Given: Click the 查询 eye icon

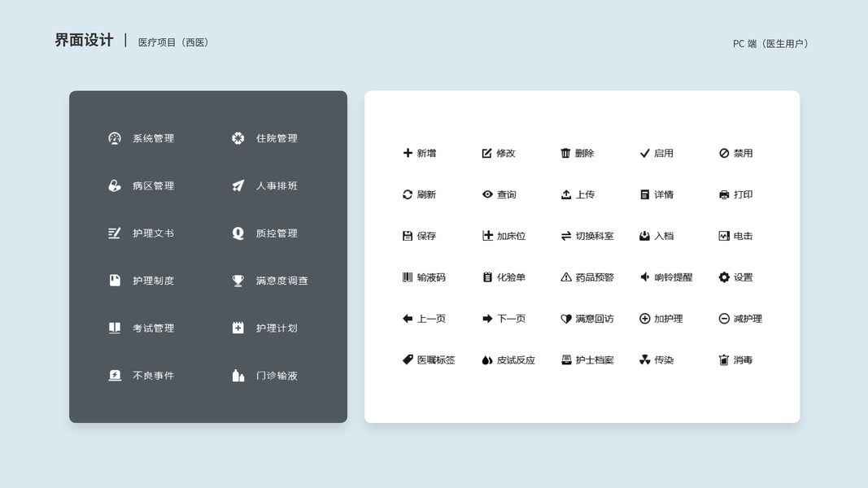Looking at the screenshot, I should point(487,194).
